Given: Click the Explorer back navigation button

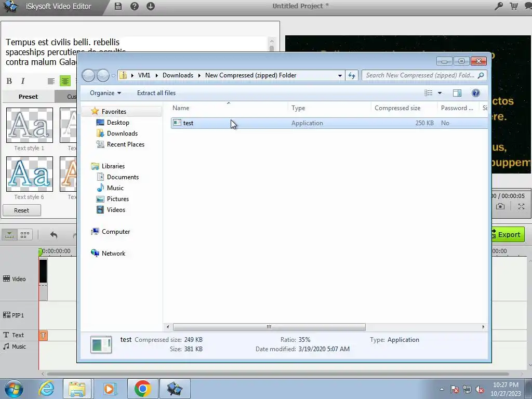Looking at the screenshot, I should (88, 75).
